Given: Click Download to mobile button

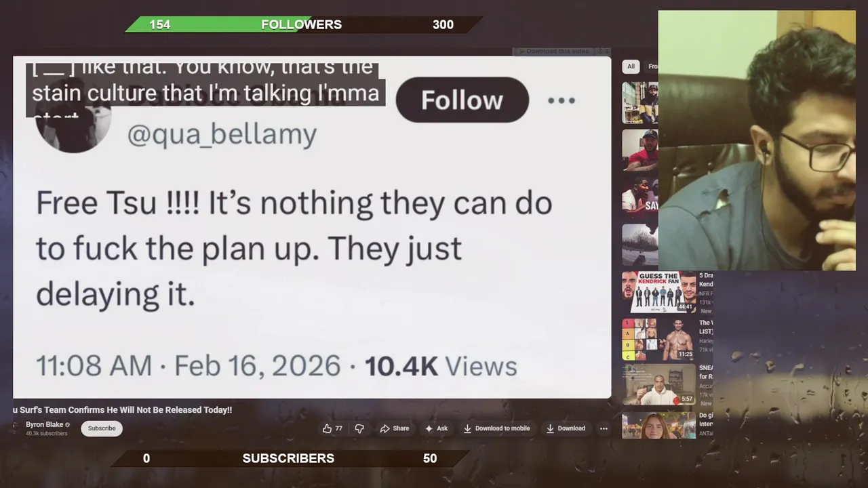Looking at the screenshot, I should [496, 428].
